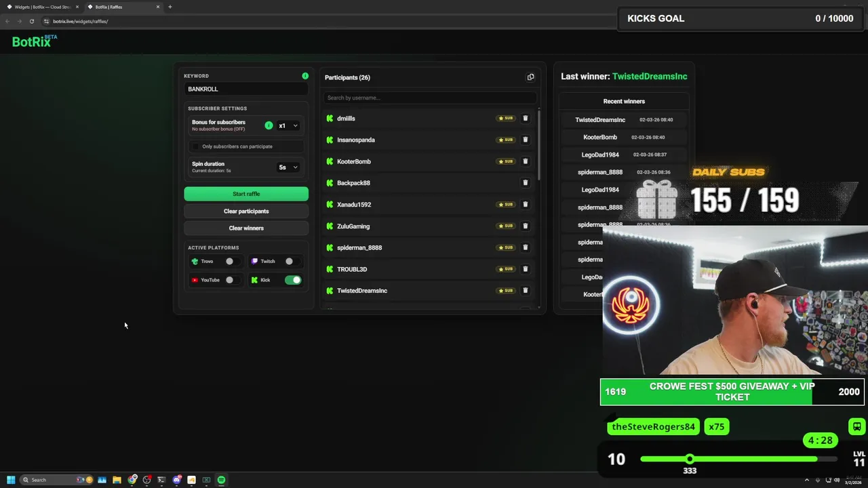
Task: Delete Backpack88 with its trash icon
Action: [525, 182]
